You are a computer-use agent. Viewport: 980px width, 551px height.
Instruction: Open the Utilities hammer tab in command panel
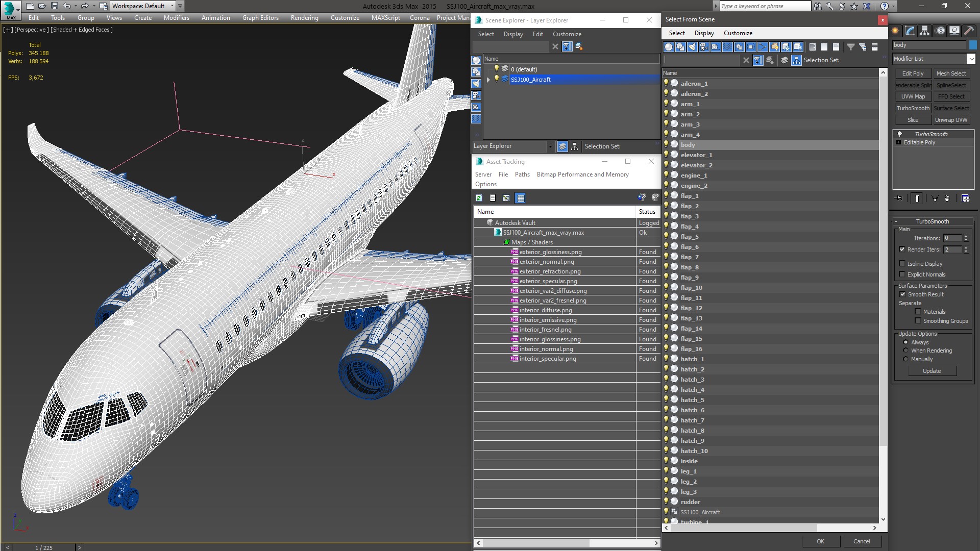click(970, 31)
